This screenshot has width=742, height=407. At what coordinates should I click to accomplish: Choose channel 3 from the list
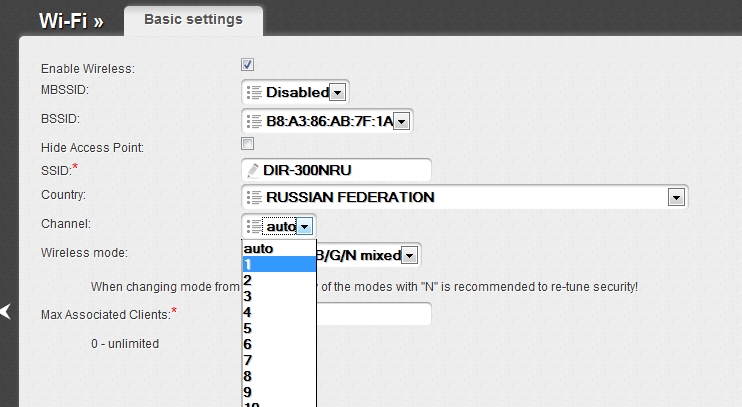click(x=278, y=296)
